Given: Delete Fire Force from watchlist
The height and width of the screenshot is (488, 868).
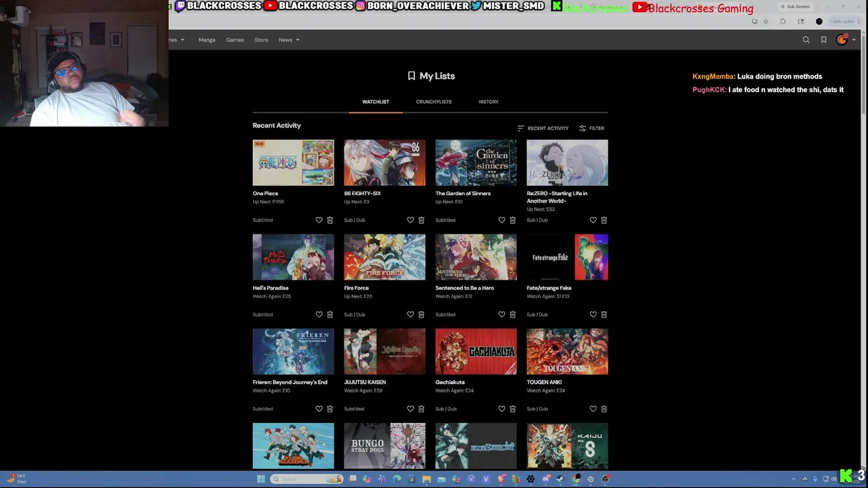Looking at the screenshot, I should click(421, 314).
